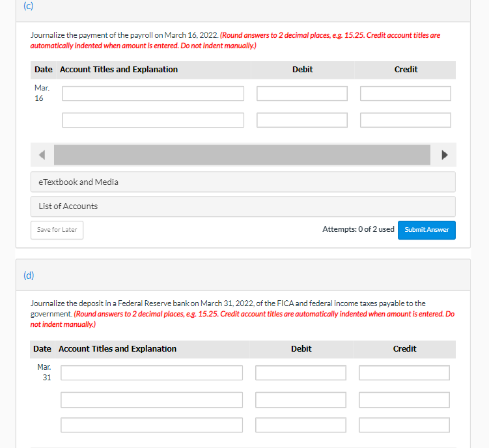Expand the List of Accounts section

243,206
